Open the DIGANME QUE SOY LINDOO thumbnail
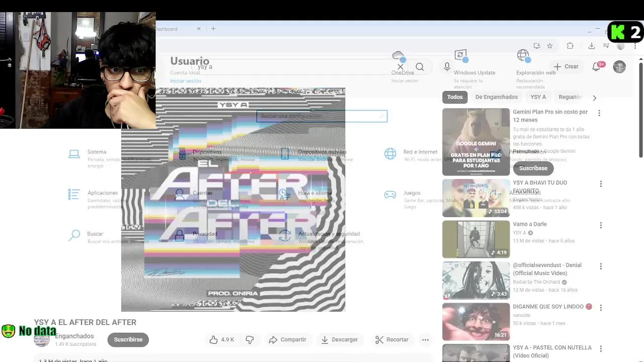 [476, 322]
